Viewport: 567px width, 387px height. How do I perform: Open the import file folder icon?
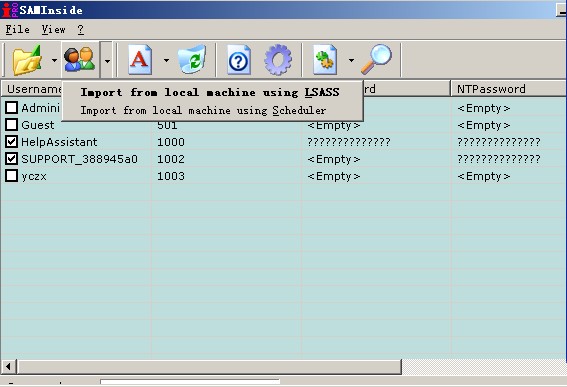coord(27,60)
